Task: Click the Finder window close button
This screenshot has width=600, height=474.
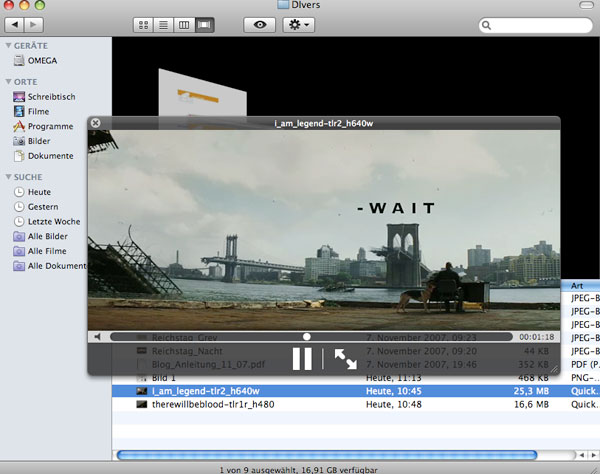Action: coord(8,5)
